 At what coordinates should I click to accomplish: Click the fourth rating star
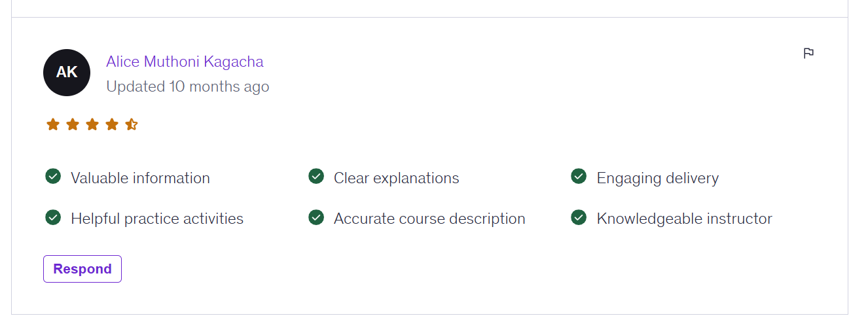coord(112,124)
